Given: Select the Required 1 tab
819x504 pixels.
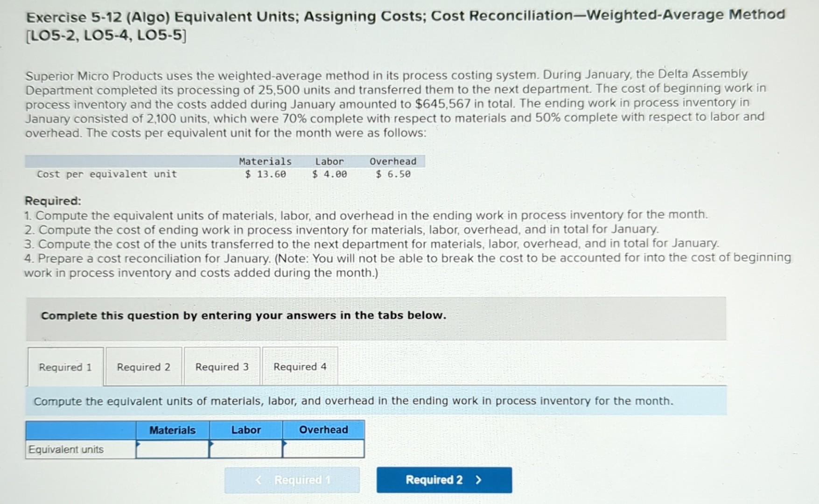Looking at the screenshot, I should [66, 367].
